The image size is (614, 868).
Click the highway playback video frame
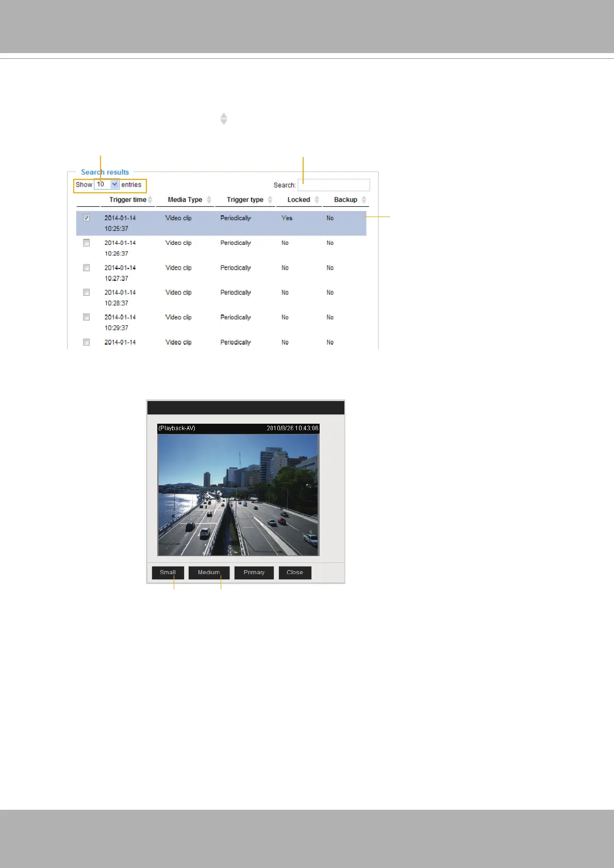click(238, 495)
